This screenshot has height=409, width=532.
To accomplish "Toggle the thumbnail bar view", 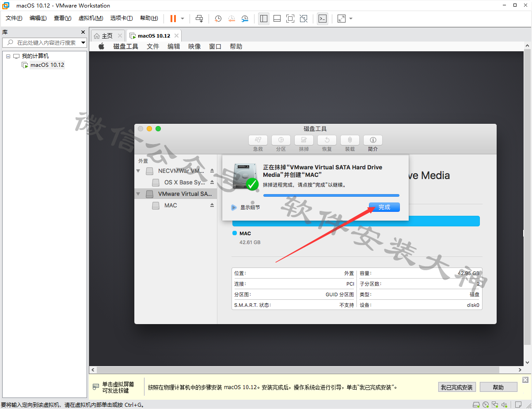I will (x=277, y=19).
